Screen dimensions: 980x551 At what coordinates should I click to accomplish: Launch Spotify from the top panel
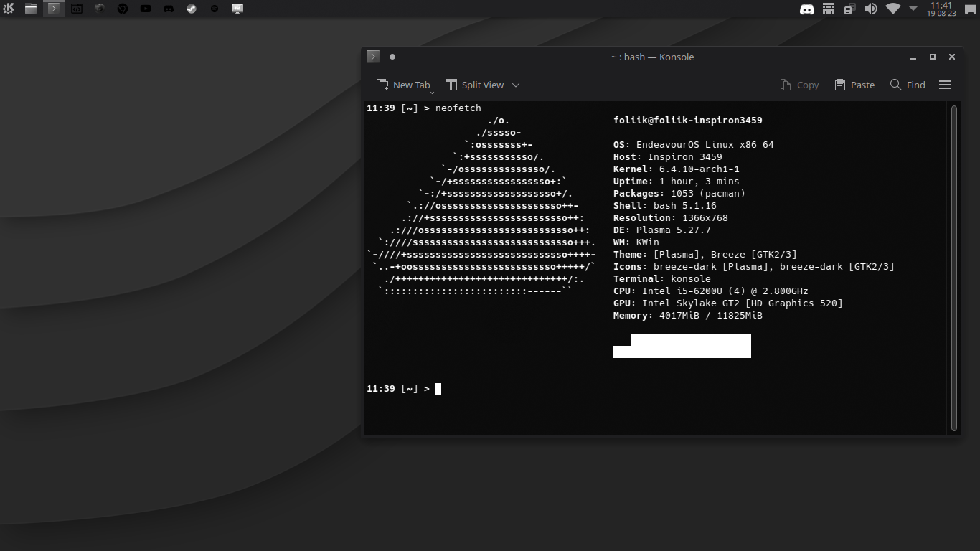click(x=215, y=9)
